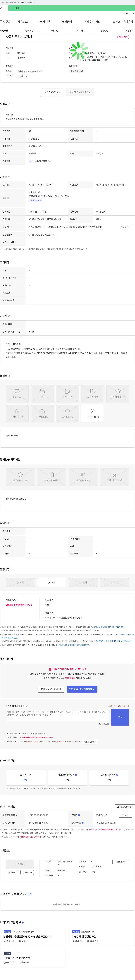Click the 취업성공수당 알선 info icon
Viewport: 135px width, 980px height.
76,775
